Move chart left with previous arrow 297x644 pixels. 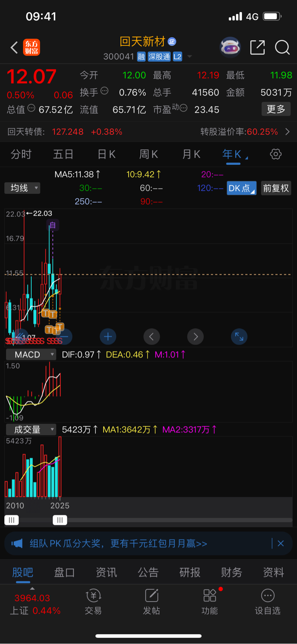click(x=152, y=337)
